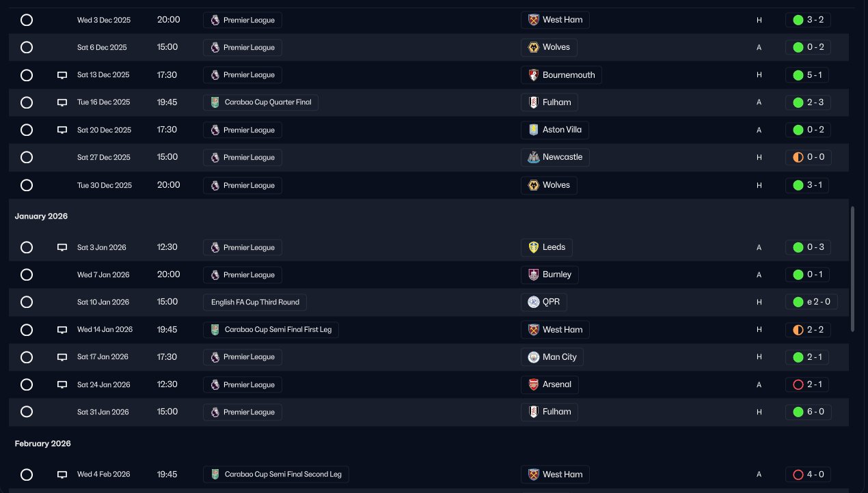Click the West Ham club crest on 3 Dec
Screen dimensions: 868x493
[534, 20]
